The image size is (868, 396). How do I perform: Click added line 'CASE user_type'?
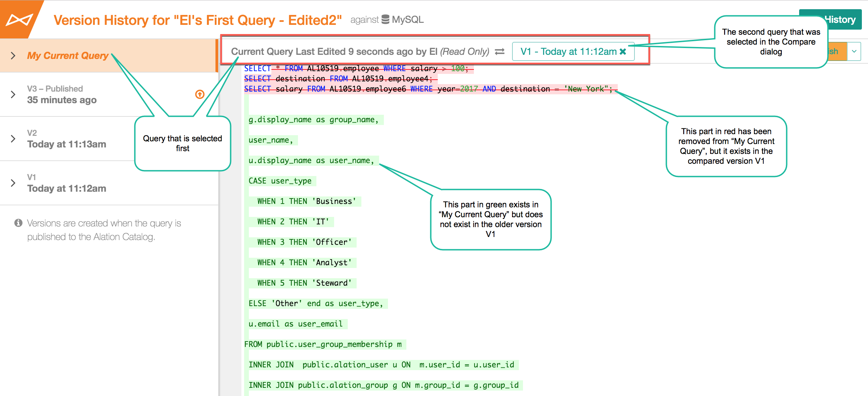pyautogui.click(x=280, y=181)
